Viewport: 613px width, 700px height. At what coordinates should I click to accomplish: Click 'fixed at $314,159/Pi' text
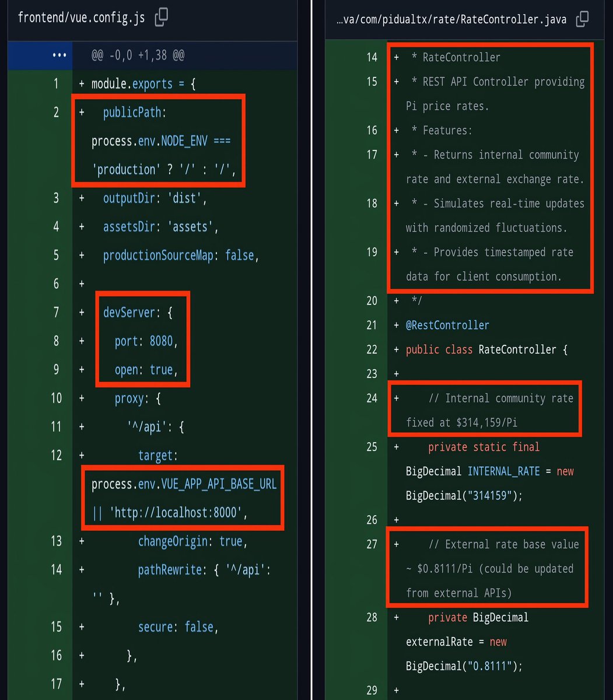[461, 422]
